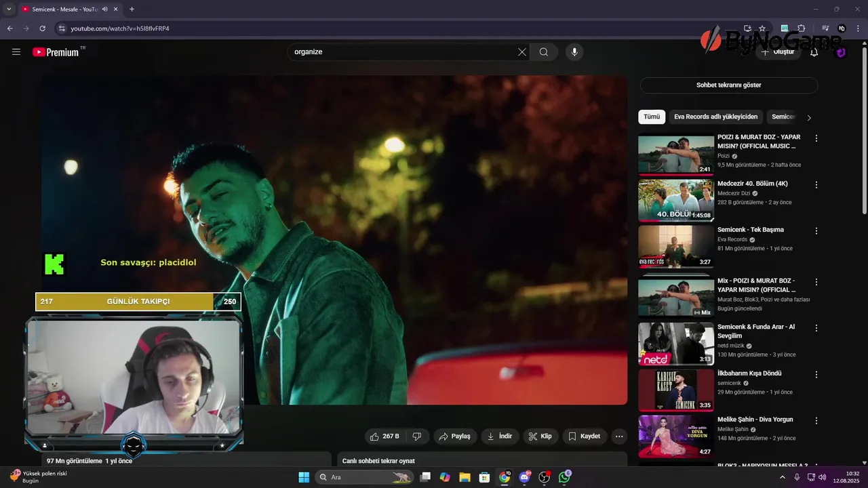This screenshot has height=488, width=868.
Task: Start voice search with the microphone
Action: tap(574, 52)
